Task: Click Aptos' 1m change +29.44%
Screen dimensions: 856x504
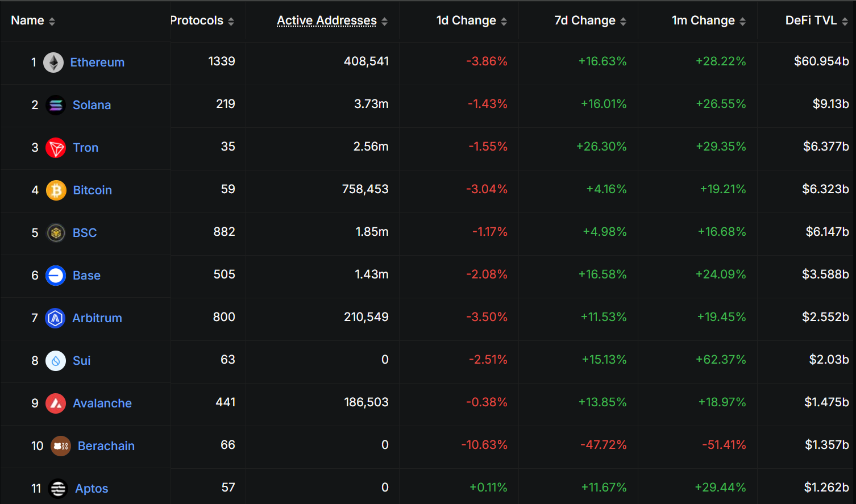Action: 721,488
